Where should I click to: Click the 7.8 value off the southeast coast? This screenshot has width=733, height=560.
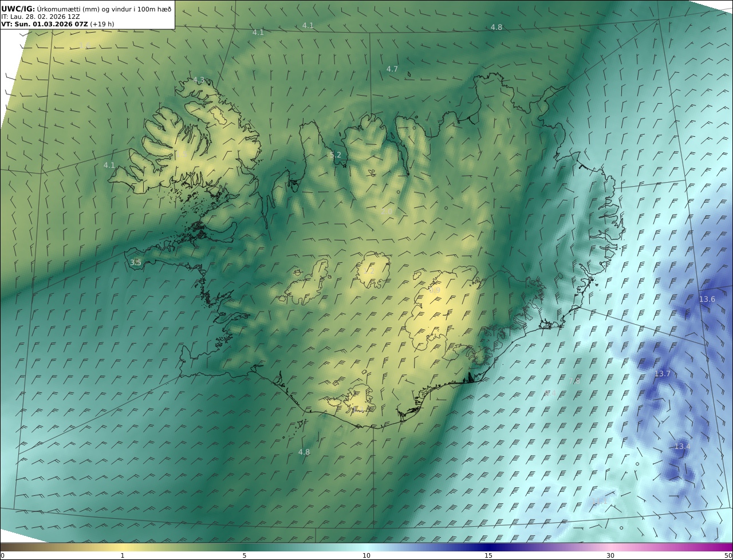[574, 381]
